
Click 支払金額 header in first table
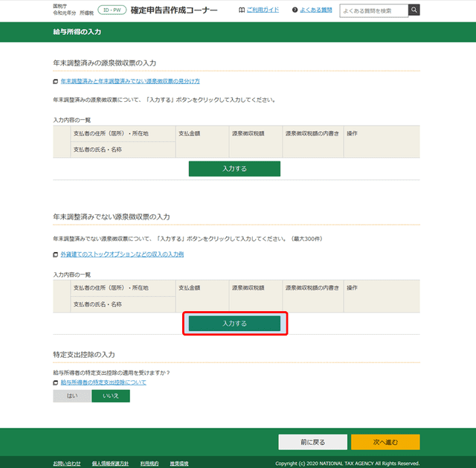(x=189, y=133)
